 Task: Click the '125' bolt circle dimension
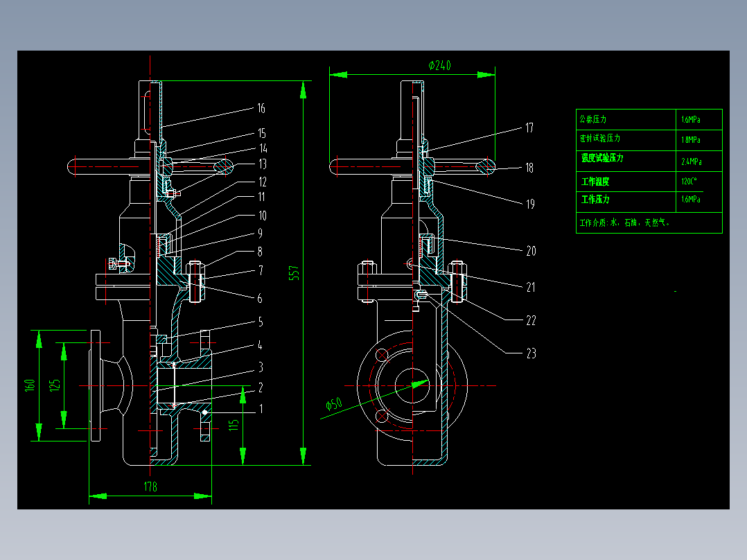(x=55, y=385)
